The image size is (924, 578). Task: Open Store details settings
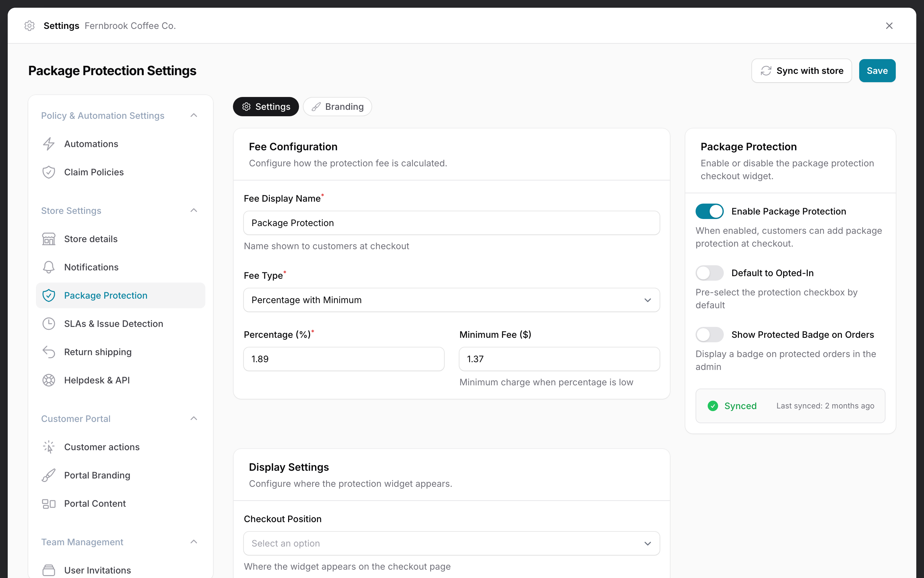point(121,239)
